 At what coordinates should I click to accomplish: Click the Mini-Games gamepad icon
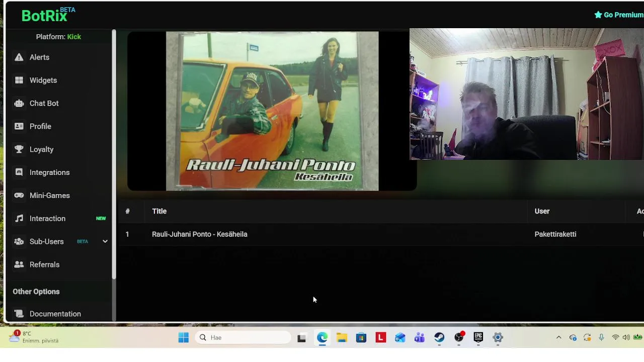(x=19, y=196)
